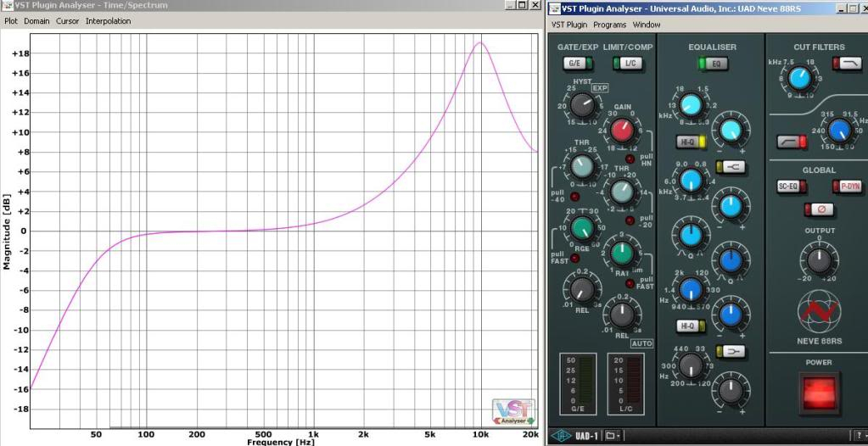Click the Universal Audio logo in footer

(561, 435)
